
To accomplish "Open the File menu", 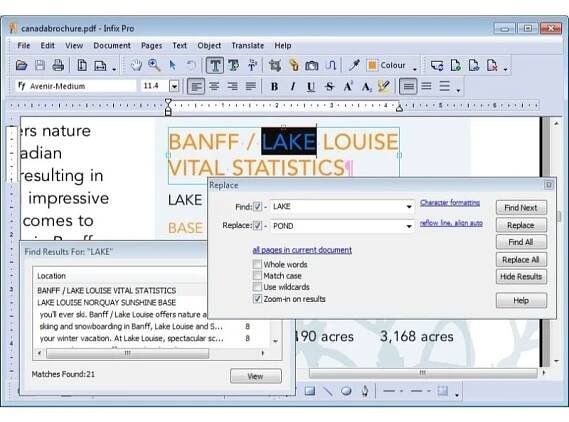I will tap(24, 45).
